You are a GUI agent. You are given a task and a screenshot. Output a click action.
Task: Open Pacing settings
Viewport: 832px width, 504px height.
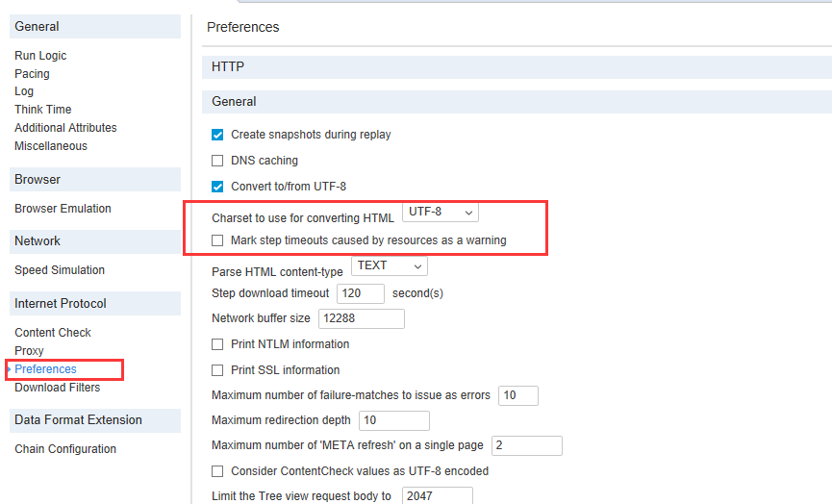pos(32,74)
